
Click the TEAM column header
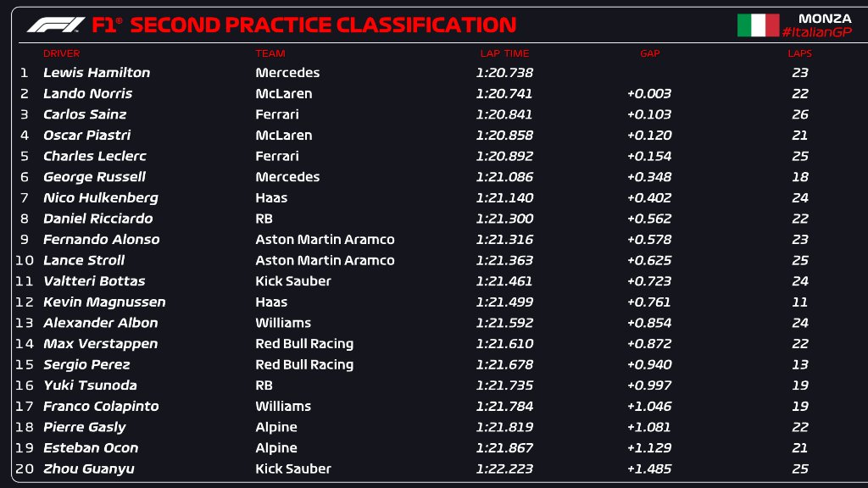click(270, 53)
